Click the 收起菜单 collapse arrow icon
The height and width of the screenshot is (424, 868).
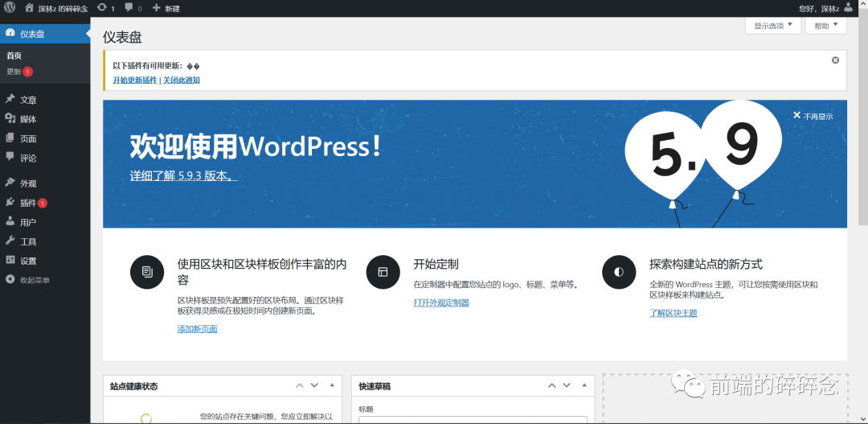tap(10, 279)
